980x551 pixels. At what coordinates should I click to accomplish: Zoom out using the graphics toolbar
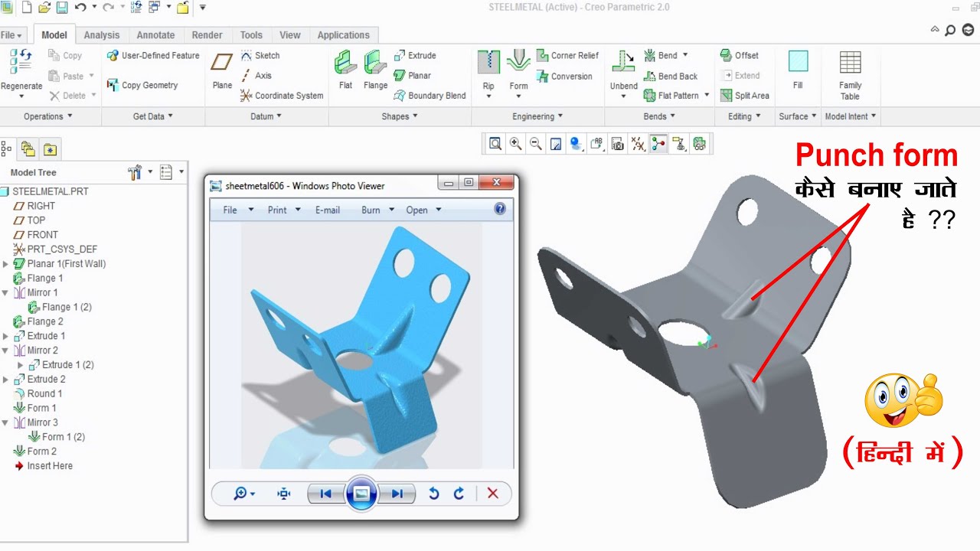tap(536, 144)
